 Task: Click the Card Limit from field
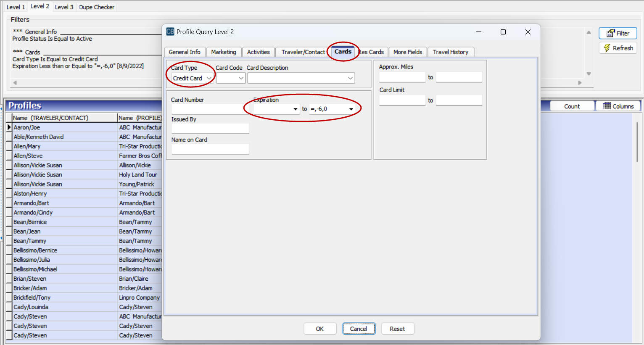[402, 100]
